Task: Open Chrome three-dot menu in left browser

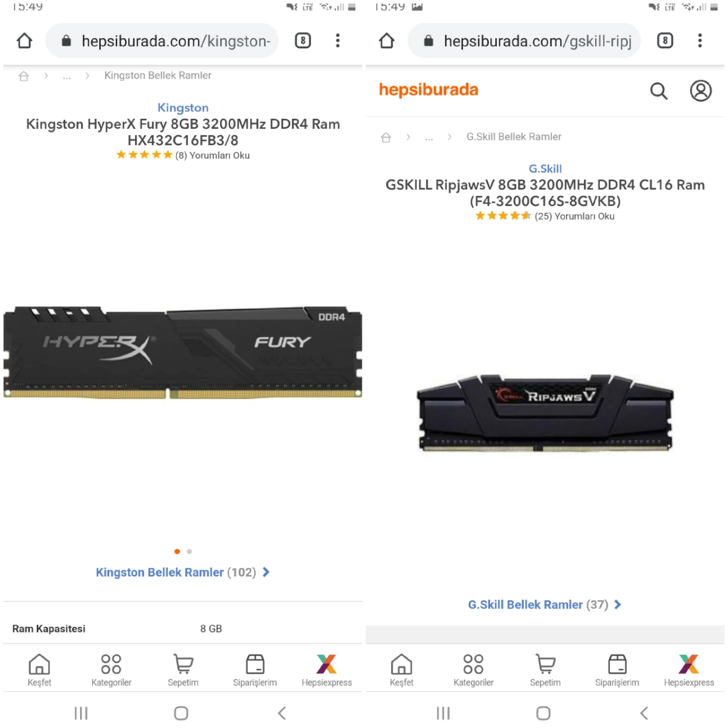Action: (x=338, y=41)
